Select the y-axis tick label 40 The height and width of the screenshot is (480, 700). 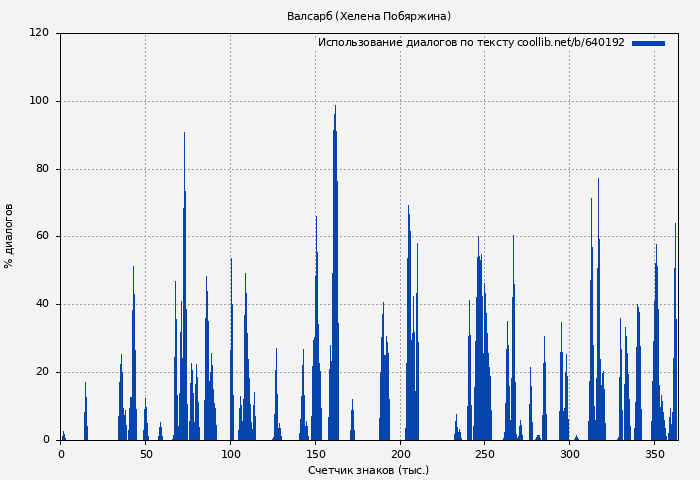[42, 304]
